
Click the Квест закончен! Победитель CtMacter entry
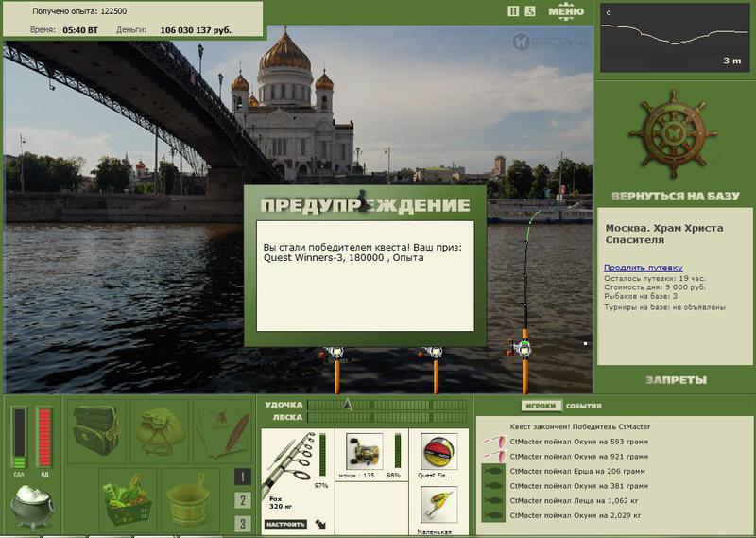tap(580, 426)
